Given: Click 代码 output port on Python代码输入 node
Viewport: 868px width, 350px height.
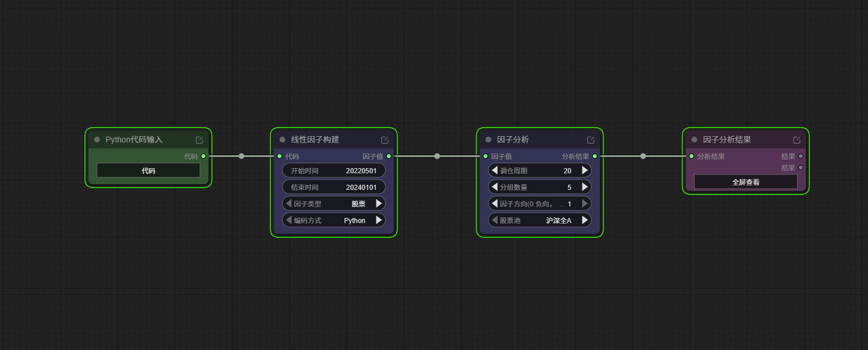Looking at the screenshot, I should tap(203, 156).
